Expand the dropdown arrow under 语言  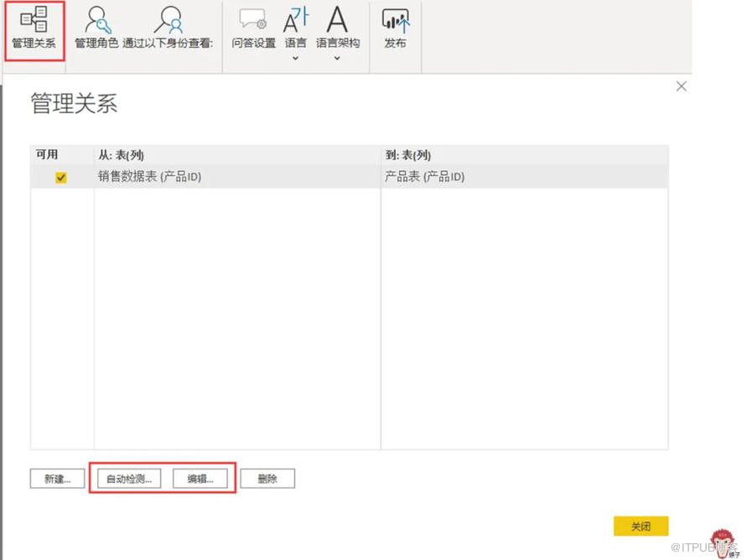[295, 58]
